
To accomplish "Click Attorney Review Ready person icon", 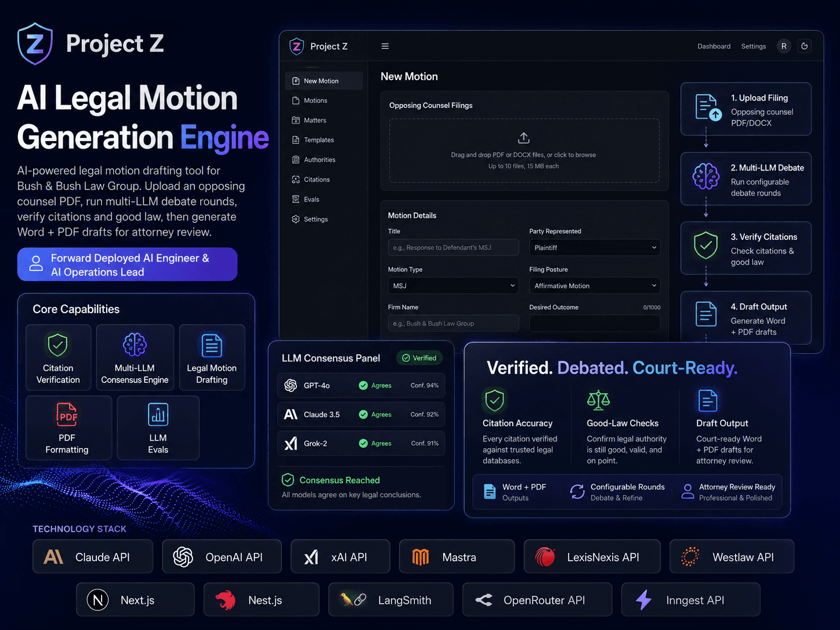I will pos(687,492).
